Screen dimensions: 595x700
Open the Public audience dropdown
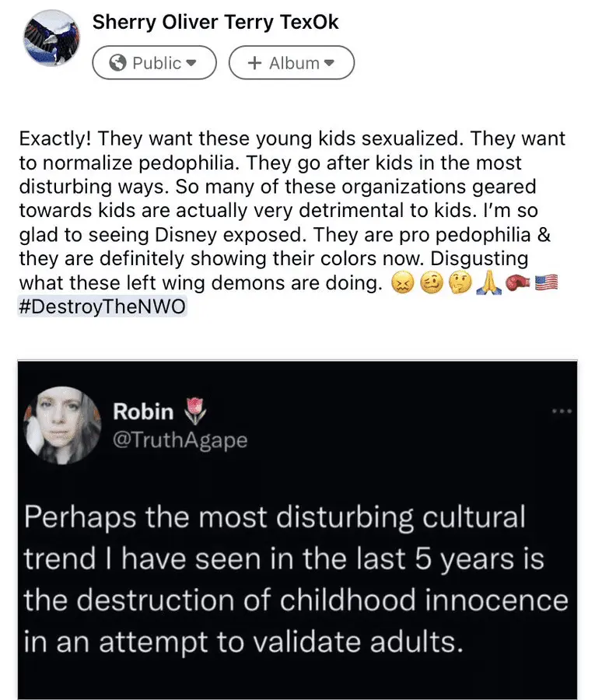(154, 63)
